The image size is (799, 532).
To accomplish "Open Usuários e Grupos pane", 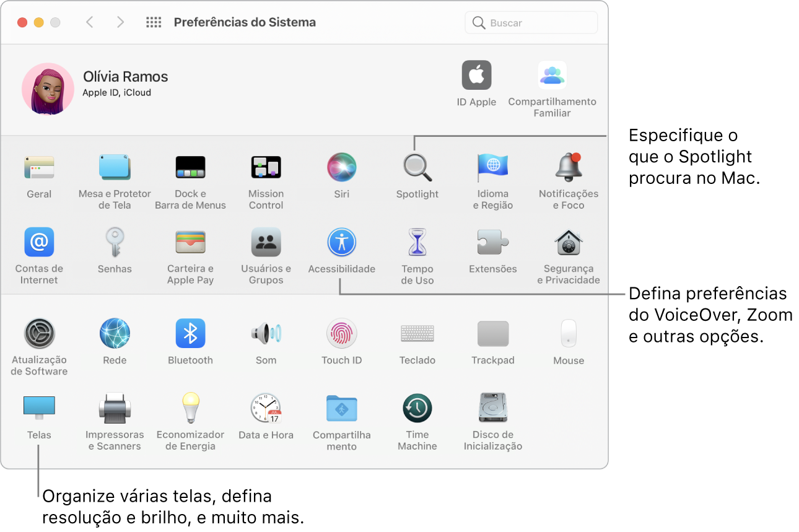I will (x=266, y=242).
